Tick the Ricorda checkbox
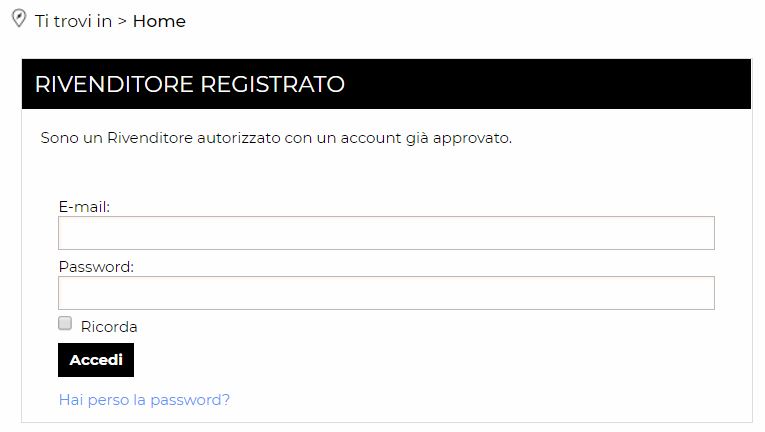The height and width of the screenshot is (432, 765). pyautogui.click(x=66, y=323)
